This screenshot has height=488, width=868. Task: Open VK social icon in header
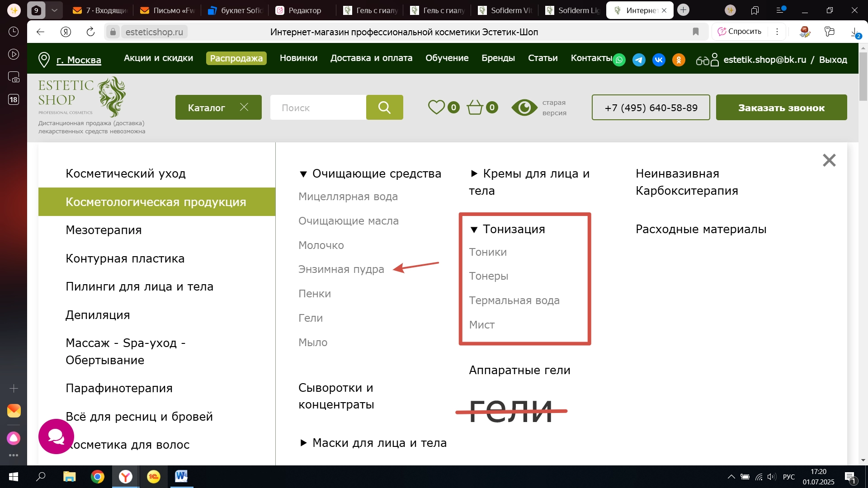pyautogui.click(x=659, y=60)
